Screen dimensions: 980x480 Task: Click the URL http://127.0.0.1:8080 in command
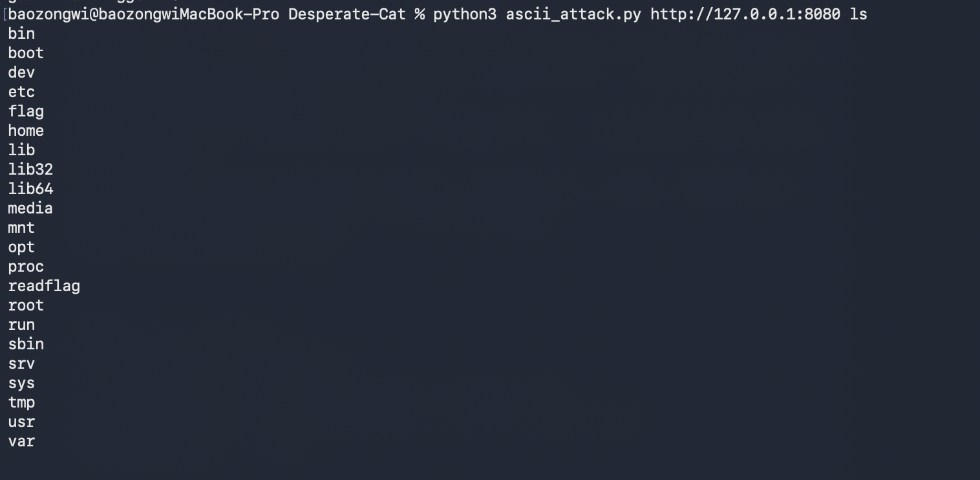pyautogui.click(x=745, y=14)
